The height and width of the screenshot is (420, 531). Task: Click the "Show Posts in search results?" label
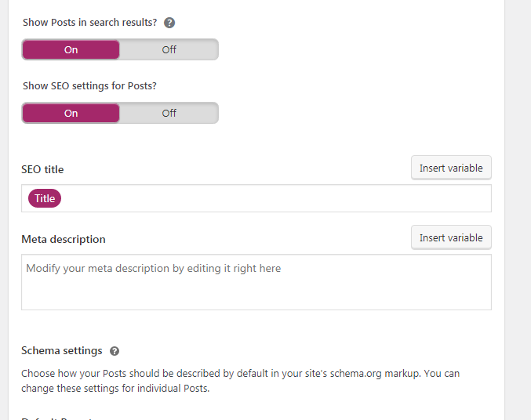pos(89,23)
